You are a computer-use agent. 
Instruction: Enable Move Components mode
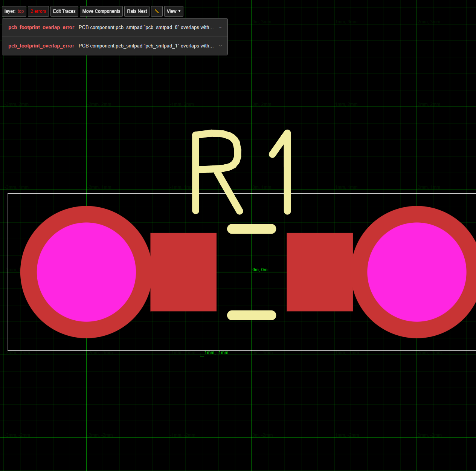pos(101,11)
